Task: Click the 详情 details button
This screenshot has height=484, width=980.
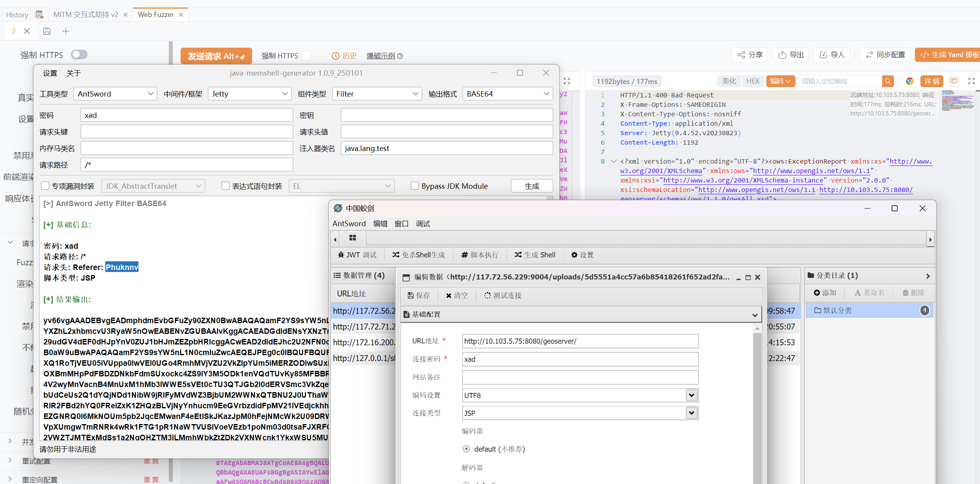Action: tap(932, 81)
